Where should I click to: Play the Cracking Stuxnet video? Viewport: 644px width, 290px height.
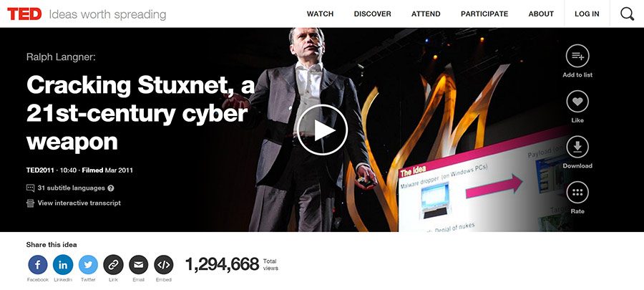(322, 130)
